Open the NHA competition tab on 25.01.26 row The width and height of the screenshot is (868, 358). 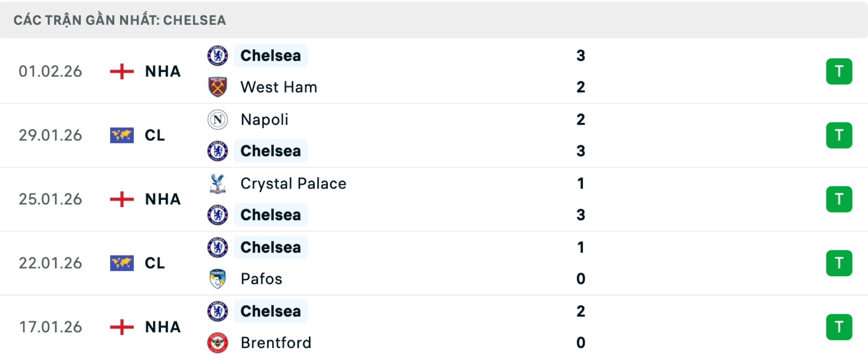click(x=162, y=199)
